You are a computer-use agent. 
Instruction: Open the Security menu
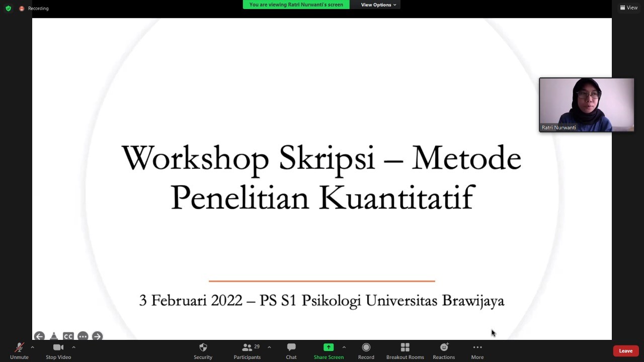tap(203, 351)
